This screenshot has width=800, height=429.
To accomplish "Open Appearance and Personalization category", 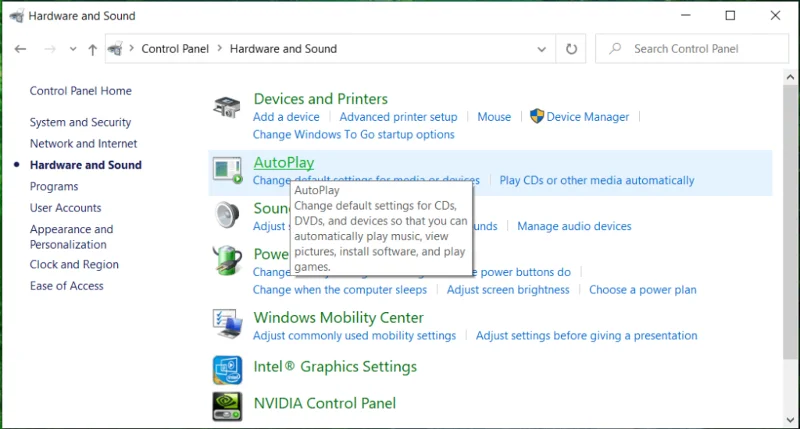I will (x=71, y=237).
